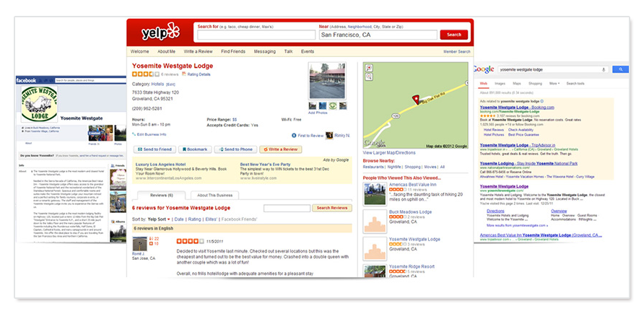Viewport: 644px width, 314px height.
Task: Click the Hotels category link
Action: pyautogui.click(x=157, y=84)
